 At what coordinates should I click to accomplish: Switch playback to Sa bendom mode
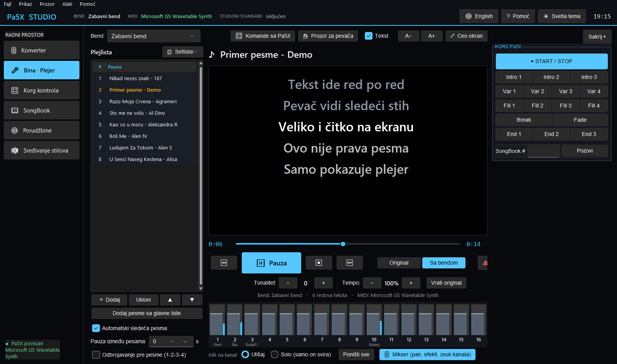[x=444, y=263]
